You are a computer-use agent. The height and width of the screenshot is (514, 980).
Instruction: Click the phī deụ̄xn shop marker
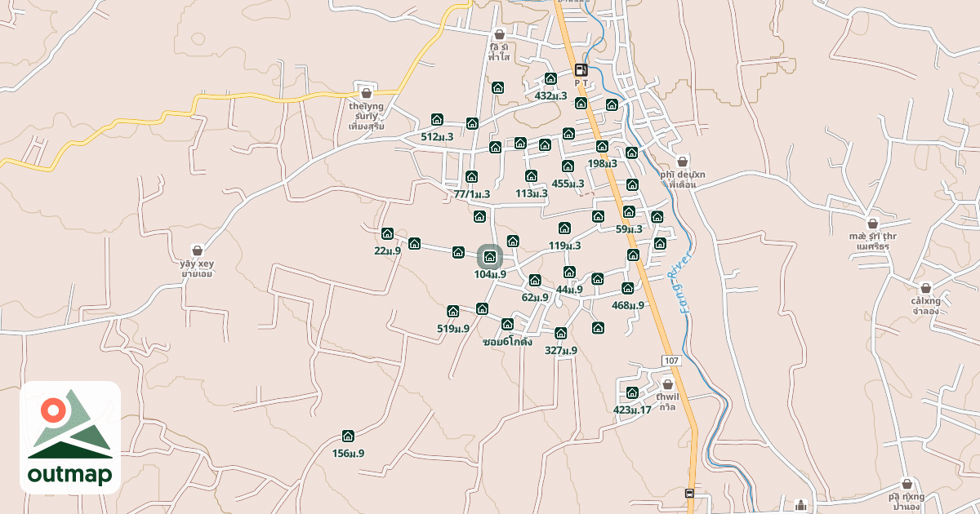pyautogui.click(x=682, y=161)
